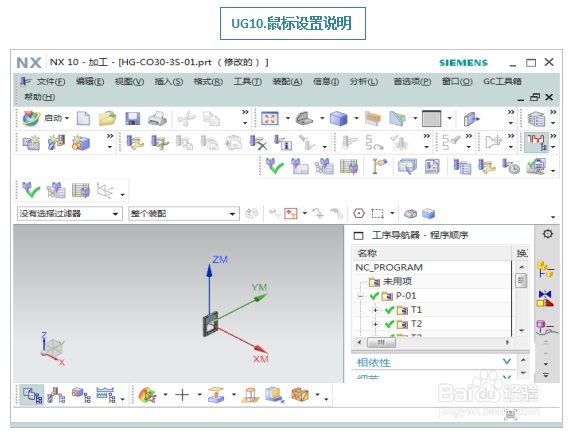The width and height of the screenshot is (572, 431).
Task: Collapse the P-01 tree node
Action: pos(361,296)
